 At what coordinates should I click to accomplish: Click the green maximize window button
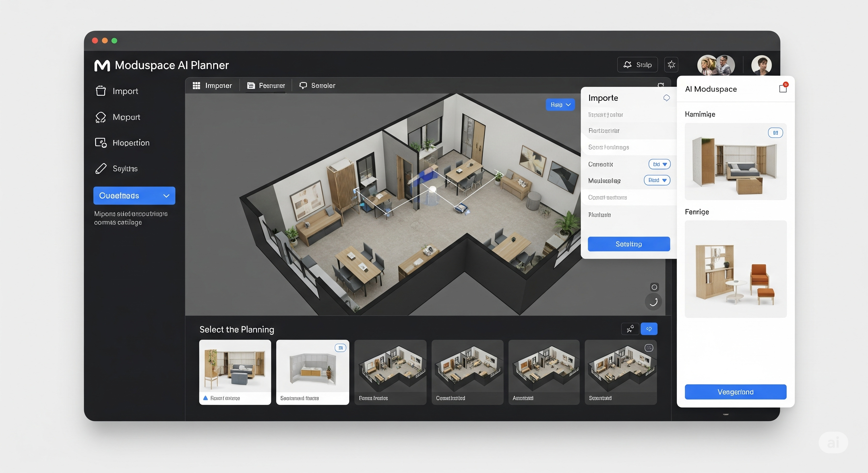115,41
